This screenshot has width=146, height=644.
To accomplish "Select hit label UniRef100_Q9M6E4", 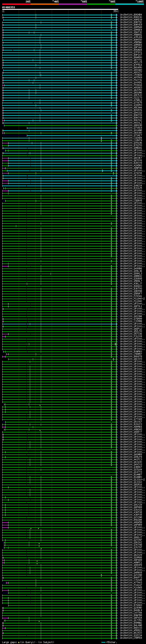I will pyautogui.click(x=131, y=30).
